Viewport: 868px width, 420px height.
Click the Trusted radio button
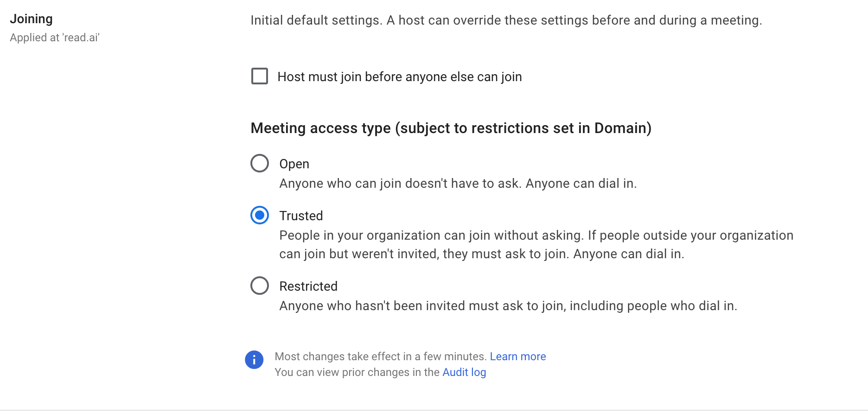[x=259, y=215]
